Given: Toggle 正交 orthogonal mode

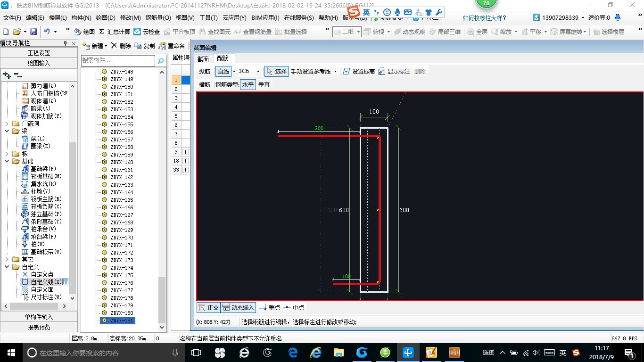Looking at the screenshot, I should [x=208, y=307].
